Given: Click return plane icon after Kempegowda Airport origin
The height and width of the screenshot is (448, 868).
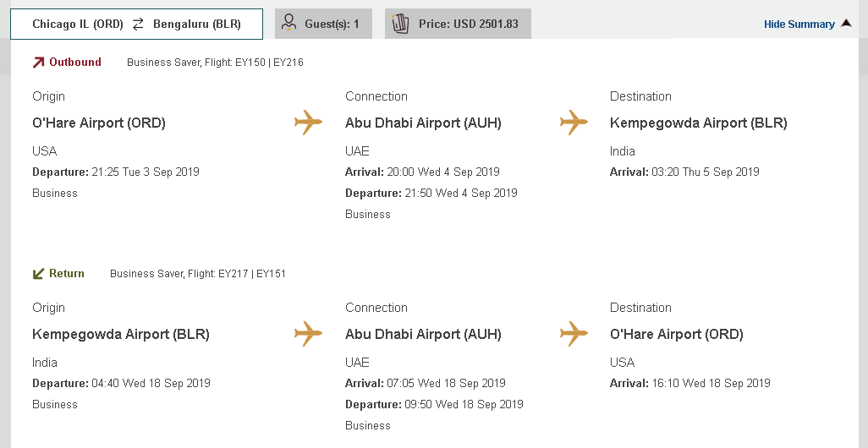Looking at the screenshot, I should pyautogui.click(x=308, y=334).
